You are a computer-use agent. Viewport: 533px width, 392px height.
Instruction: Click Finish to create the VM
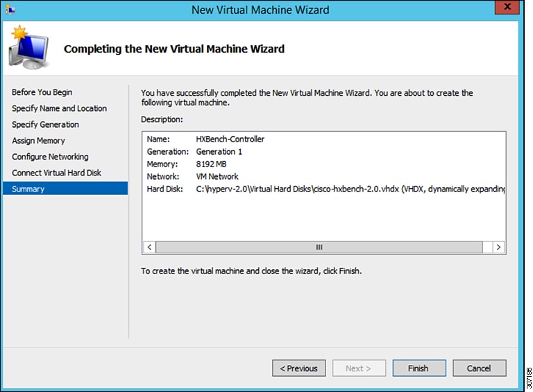[418, 368]
